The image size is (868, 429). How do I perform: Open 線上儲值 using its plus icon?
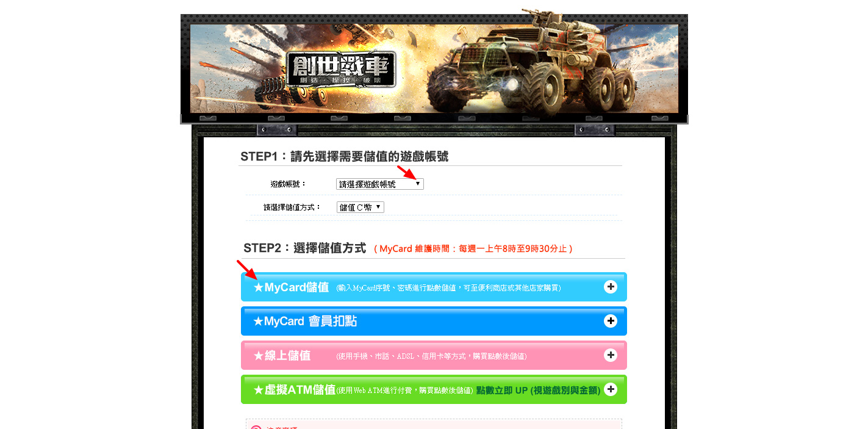click(610, 355)
